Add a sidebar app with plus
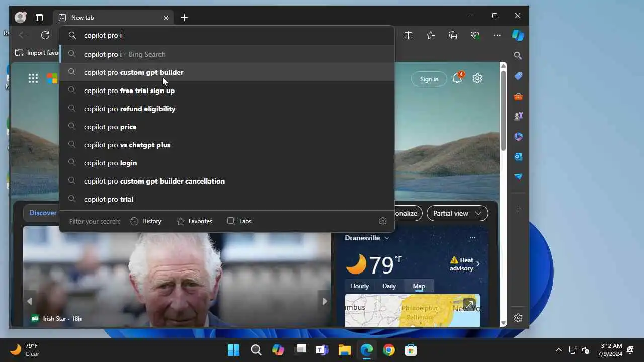Viewport: 644px width, 362px height. (518, 209)
